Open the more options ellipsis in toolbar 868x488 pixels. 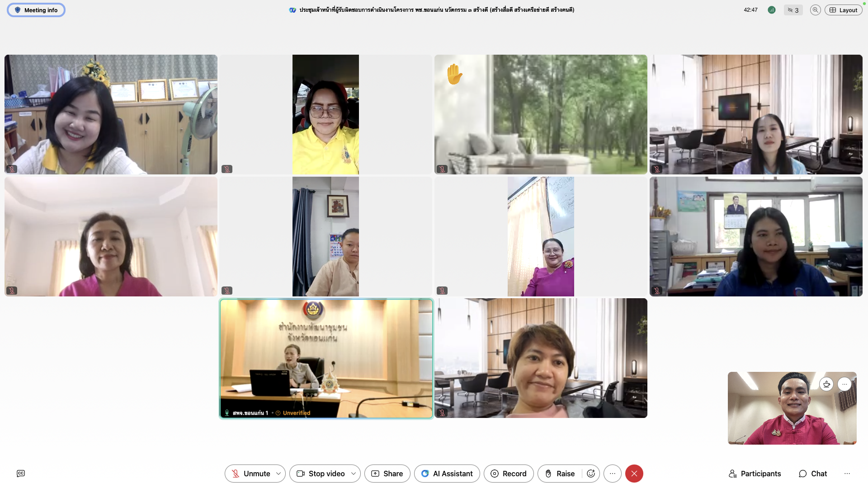pyautogui.click(x=613, y=474)
